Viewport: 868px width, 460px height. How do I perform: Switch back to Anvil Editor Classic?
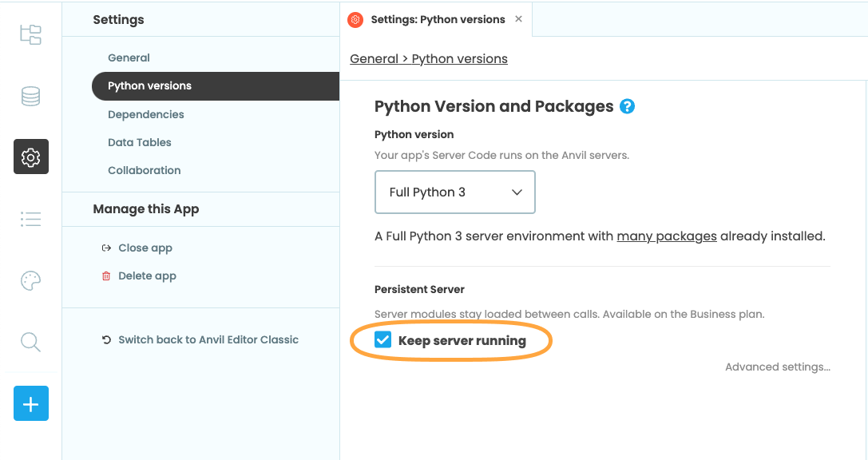[x=208, y=339]
